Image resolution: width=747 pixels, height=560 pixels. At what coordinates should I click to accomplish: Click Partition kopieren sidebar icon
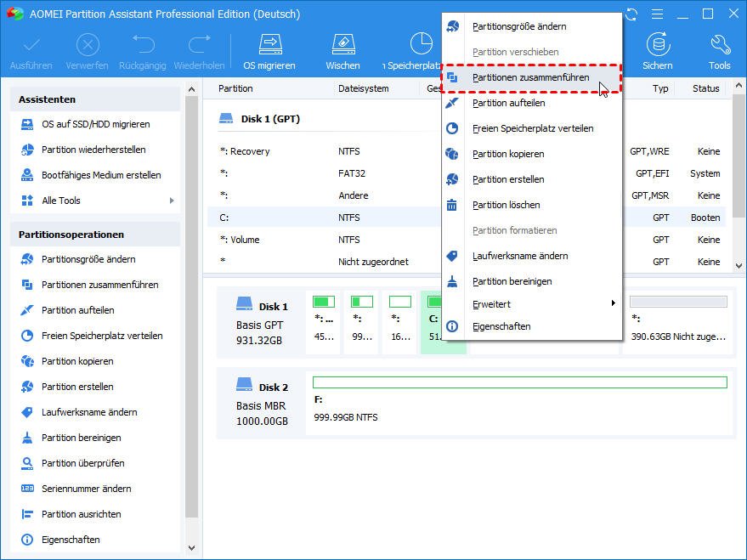point(27,361)
